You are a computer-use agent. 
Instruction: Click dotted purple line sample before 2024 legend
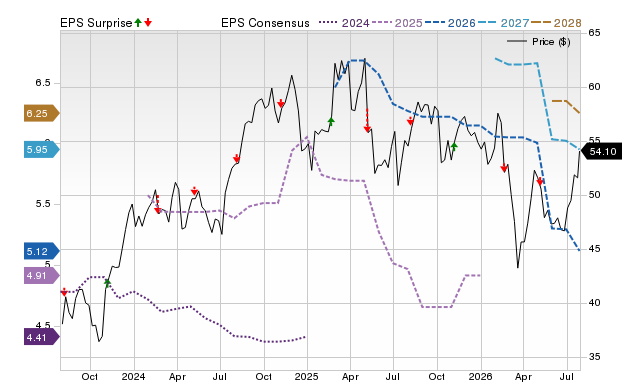329,23
